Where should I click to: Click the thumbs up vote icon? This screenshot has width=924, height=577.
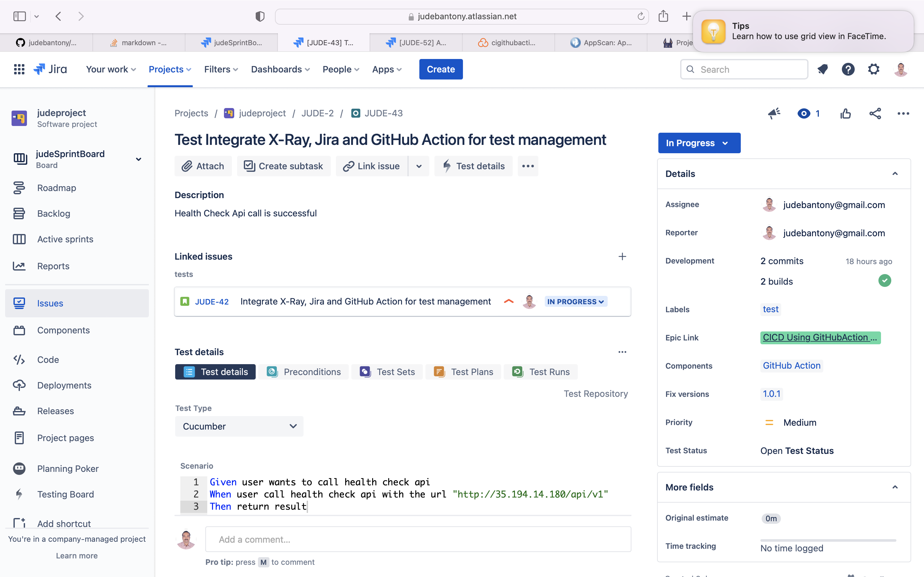[845, 113]
